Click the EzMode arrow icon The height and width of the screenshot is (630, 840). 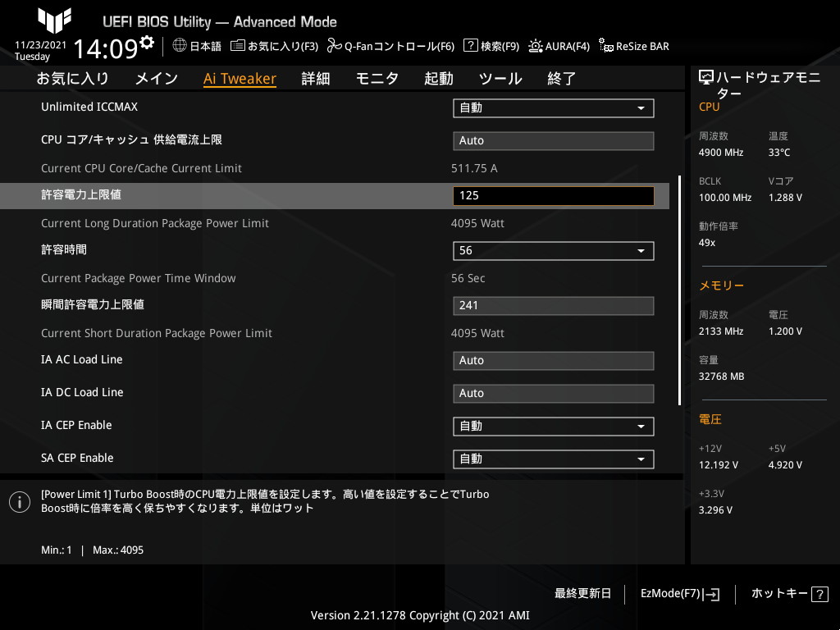point(713,594)
